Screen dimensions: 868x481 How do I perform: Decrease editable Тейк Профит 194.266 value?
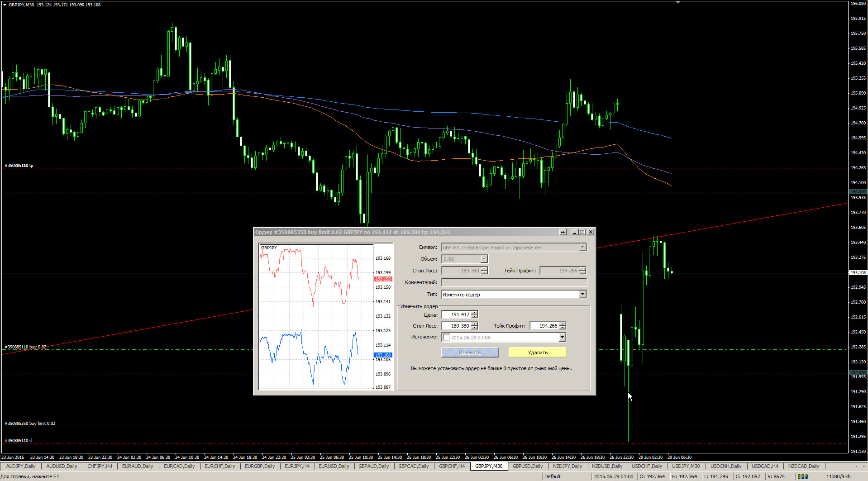click(563, 328)
